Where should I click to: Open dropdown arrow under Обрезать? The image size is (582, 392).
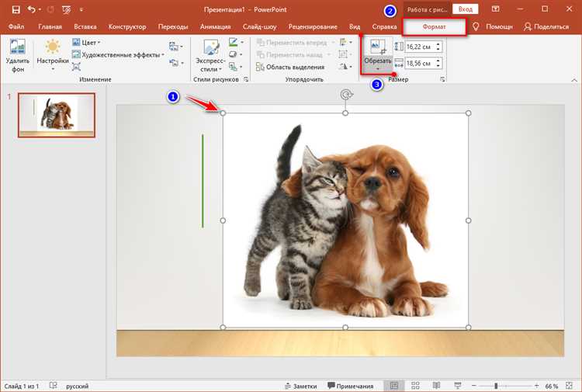[377, 70]
